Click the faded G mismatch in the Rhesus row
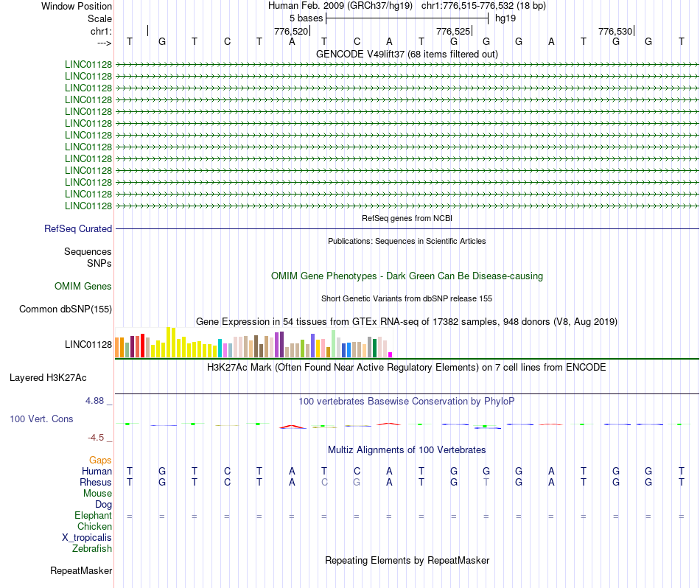This screenshot has width=700, height=588. click(x=356, y=482)
